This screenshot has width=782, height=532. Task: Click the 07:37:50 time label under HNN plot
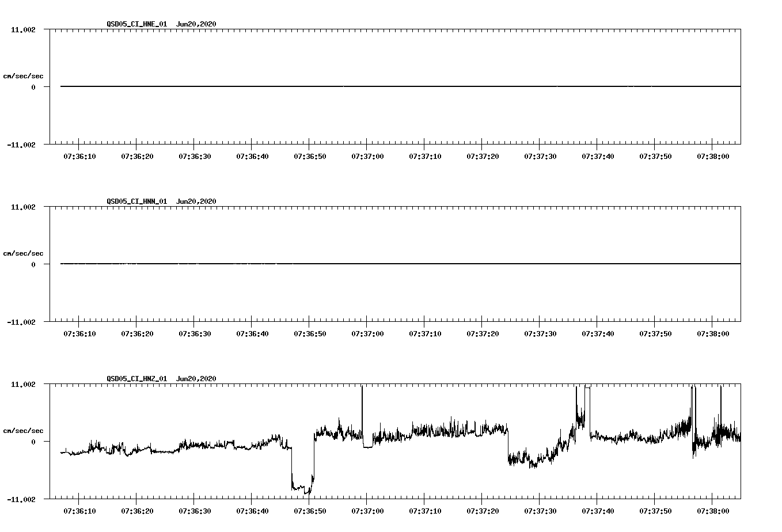(x=655, y=334)
